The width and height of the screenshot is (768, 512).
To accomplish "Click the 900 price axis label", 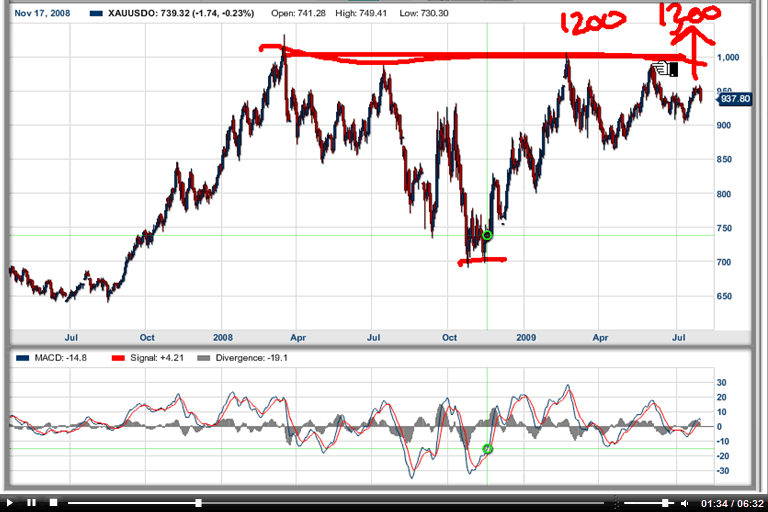I will [724, 125].
